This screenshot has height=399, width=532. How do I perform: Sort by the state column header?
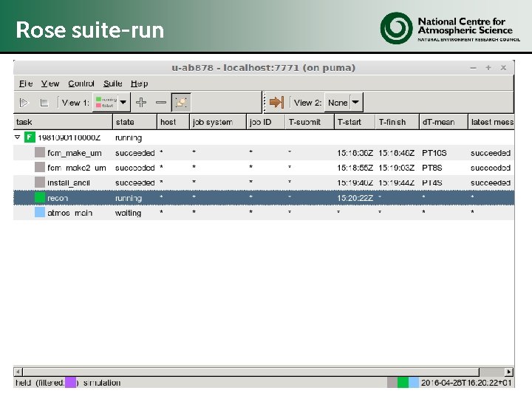134,122
